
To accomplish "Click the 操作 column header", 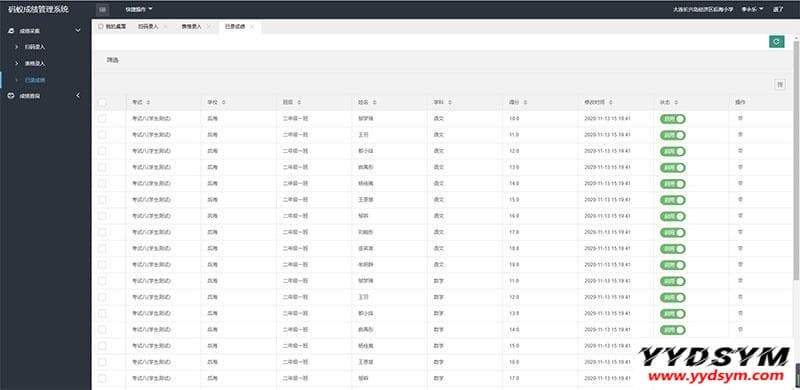I will click(x=740, y=103).
